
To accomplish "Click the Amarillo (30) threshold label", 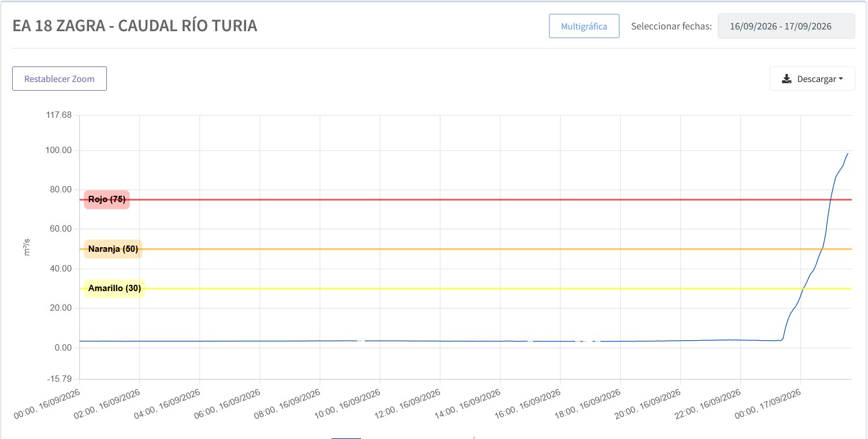I will click(x=114, y=288).
